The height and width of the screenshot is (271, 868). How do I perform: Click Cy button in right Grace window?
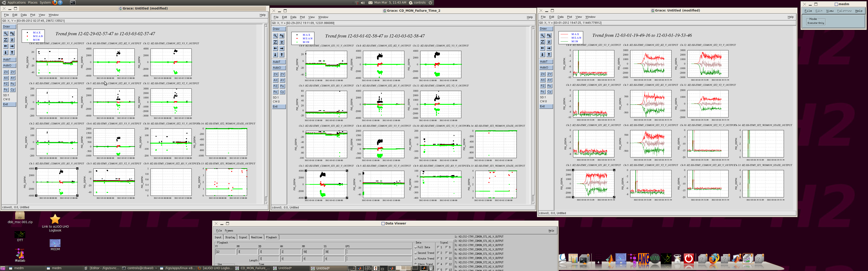[x=549, y=91]
